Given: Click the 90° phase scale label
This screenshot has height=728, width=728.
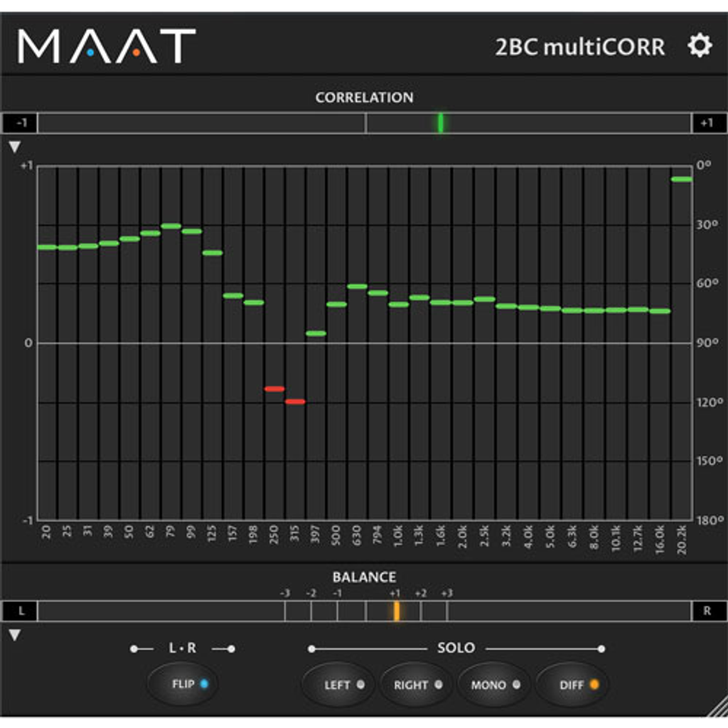Looking at the screenshot, I should point(707,343).
